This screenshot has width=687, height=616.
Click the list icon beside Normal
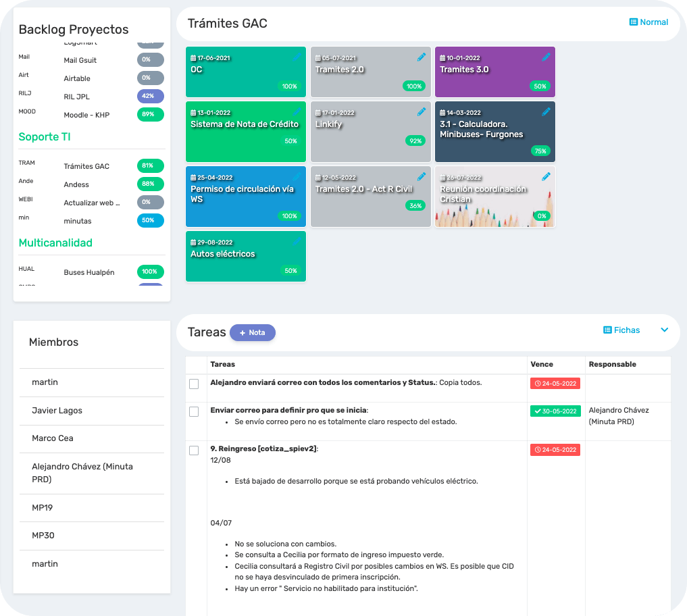point(633,22)
